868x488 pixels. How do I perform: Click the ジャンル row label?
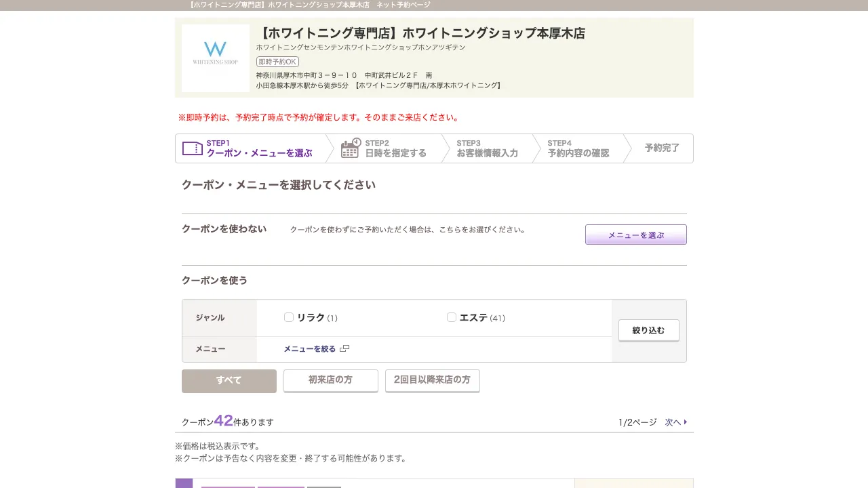tap(210, 318)
